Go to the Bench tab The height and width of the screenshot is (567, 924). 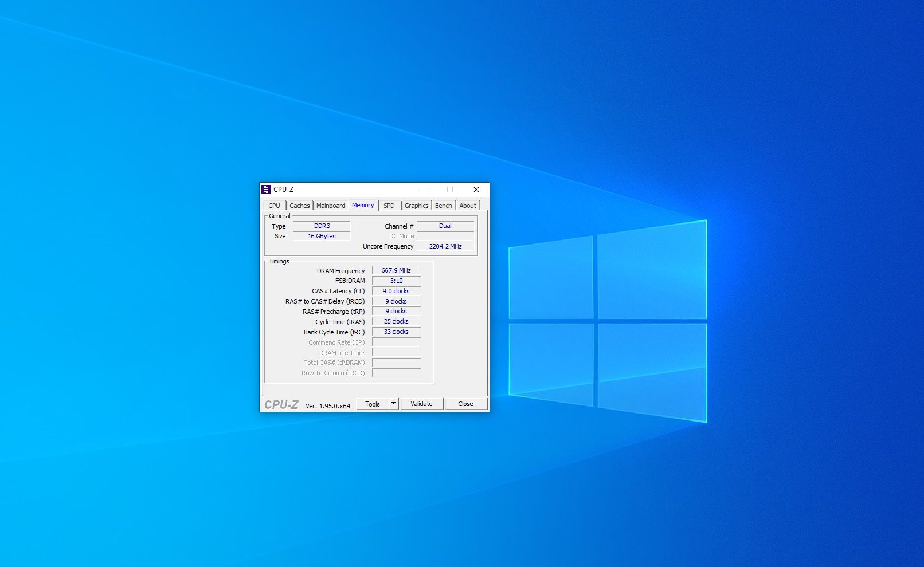coord(444,206)
